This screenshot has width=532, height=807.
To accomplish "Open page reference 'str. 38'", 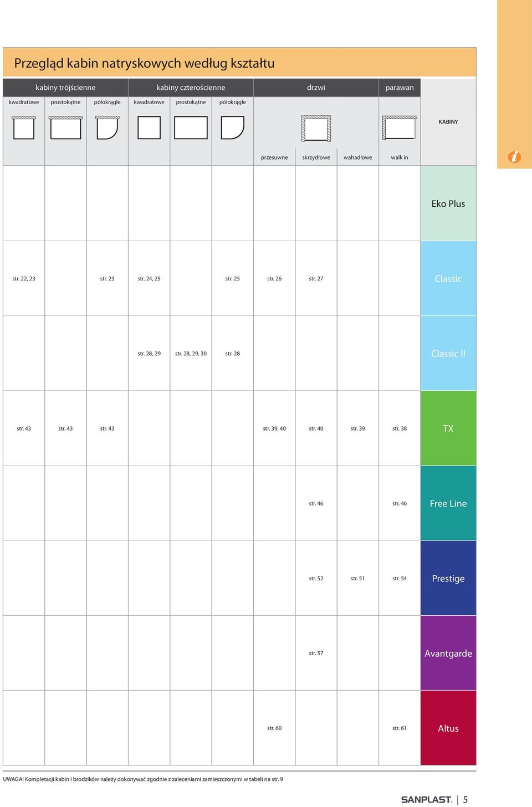I will click(400, 428).
